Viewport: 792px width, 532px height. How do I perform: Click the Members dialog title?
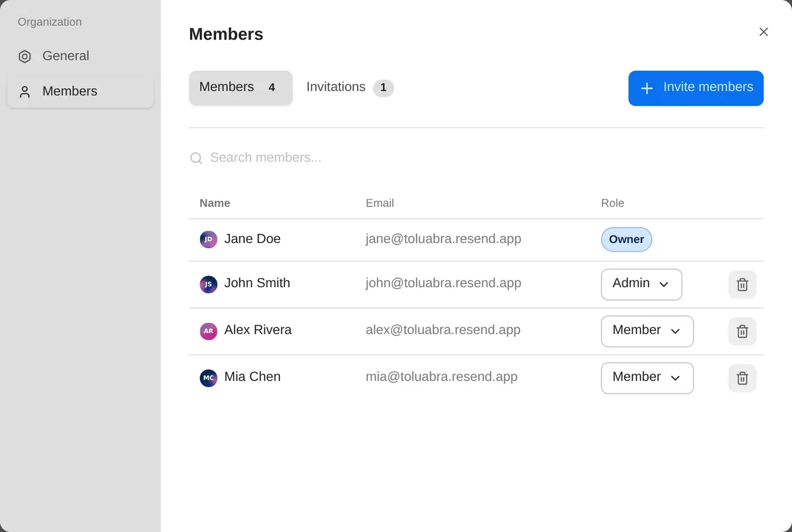tap(226, 34)
